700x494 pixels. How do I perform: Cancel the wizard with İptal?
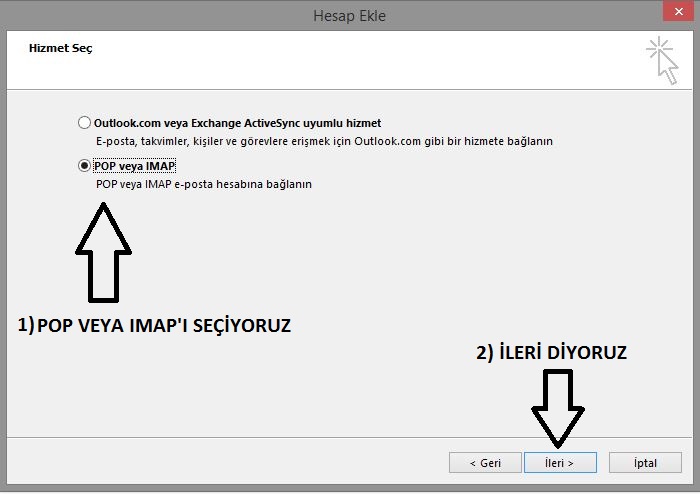(644, 463)
